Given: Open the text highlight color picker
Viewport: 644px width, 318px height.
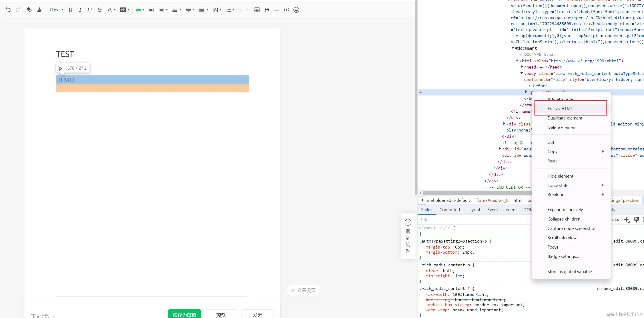Looking at the screenshot, I should pos(123,10).
